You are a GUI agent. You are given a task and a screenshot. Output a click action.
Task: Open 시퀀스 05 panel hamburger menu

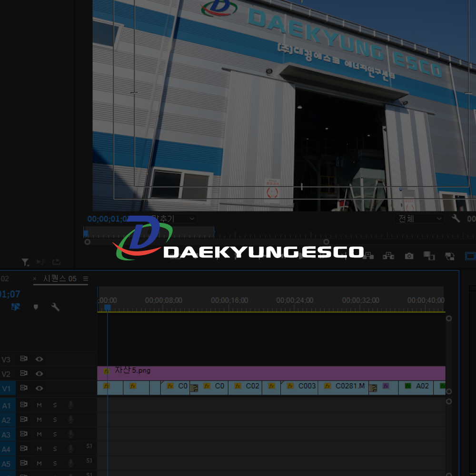click(86, 278)
